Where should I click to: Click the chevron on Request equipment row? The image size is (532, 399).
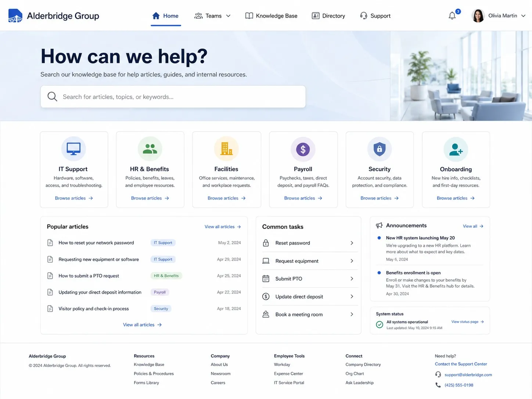click(x=352, y=261)
